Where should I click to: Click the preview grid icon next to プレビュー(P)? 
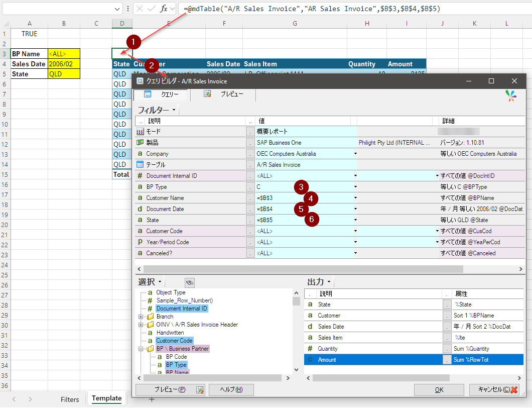pyautogui.click(x=200, y=389)
